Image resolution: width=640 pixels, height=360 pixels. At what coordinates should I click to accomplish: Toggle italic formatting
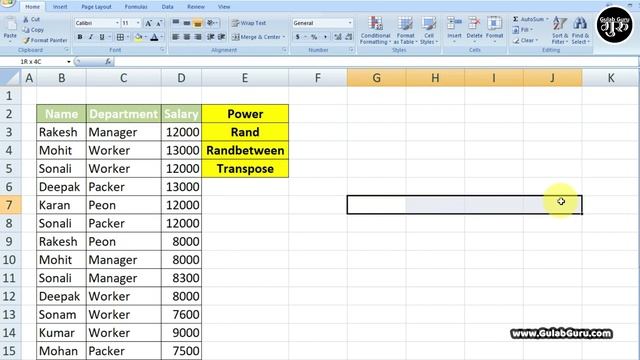(91, 37)
